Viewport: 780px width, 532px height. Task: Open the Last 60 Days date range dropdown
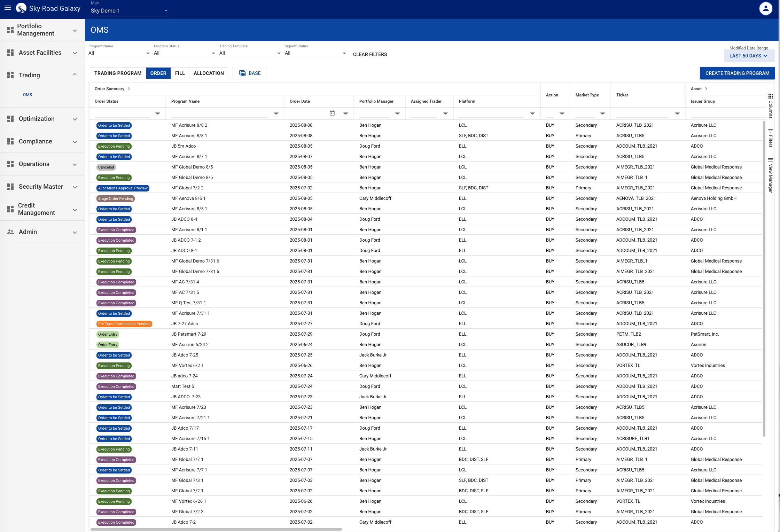point(749,56)
